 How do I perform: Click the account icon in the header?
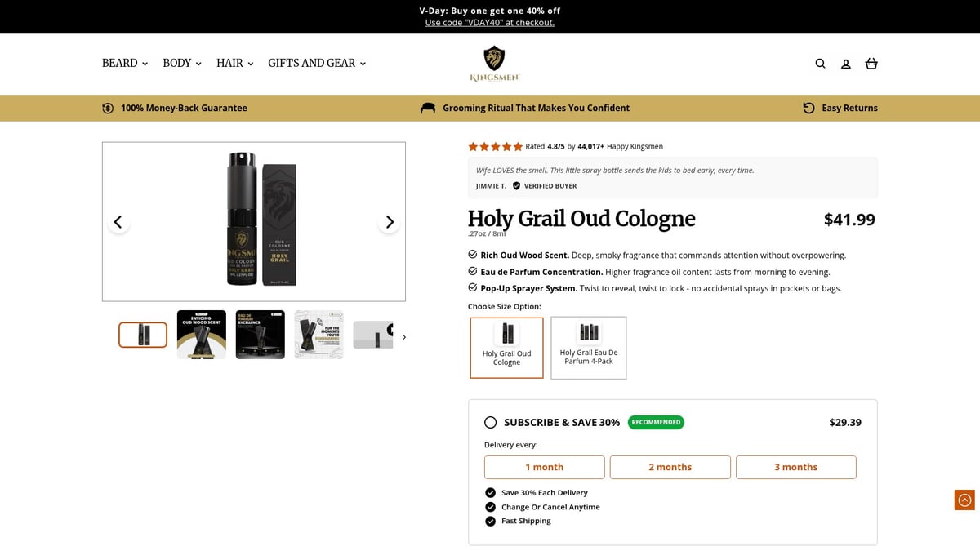point(845,63)
